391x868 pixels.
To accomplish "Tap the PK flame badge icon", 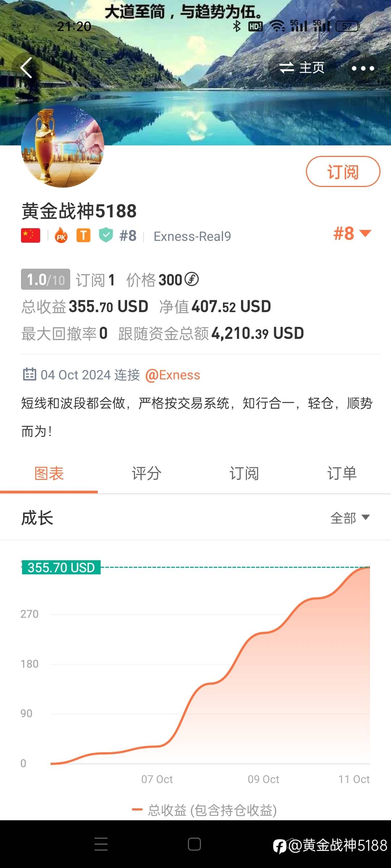I will tap(61, 236).
